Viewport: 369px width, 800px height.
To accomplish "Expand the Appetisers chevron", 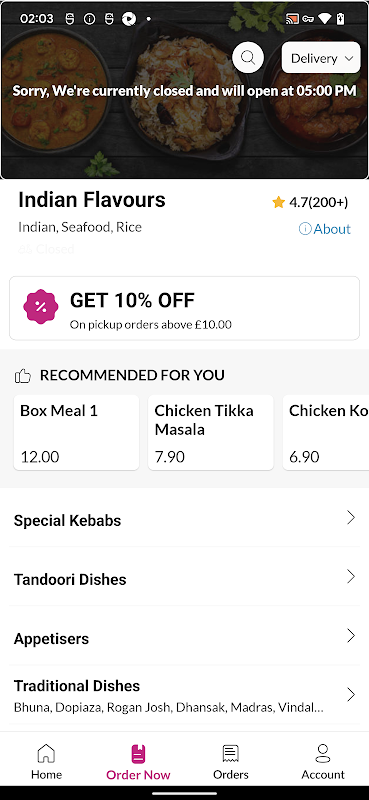I will click(351, 636).
